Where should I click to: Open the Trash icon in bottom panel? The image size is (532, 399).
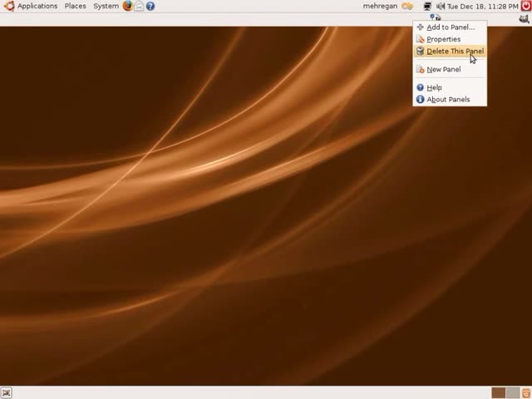[x=526, y=393]
